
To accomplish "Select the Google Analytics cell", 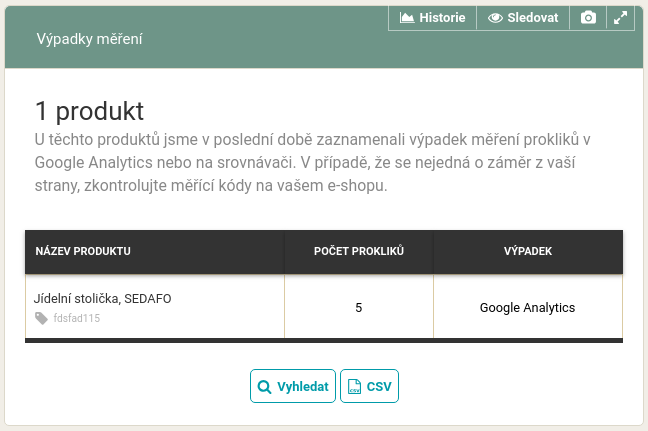I will click(x=527, y=308).
